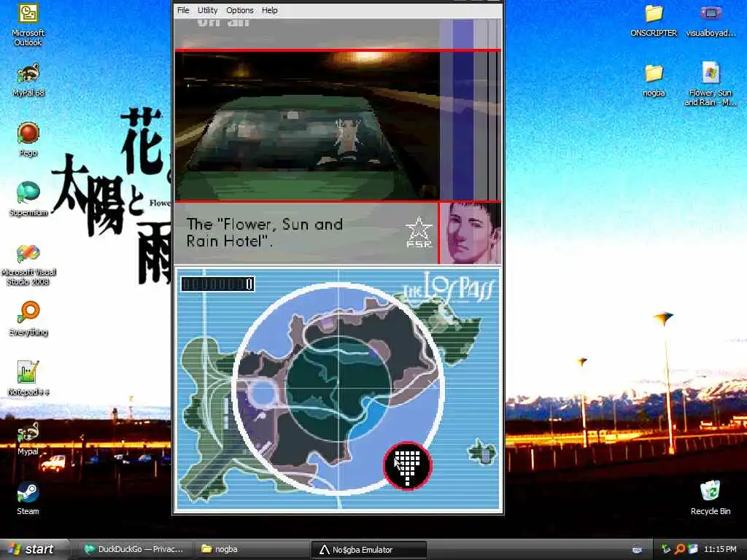Select the visualboyadvance desktop icon
747x560 pixels.
click(711, 21)
